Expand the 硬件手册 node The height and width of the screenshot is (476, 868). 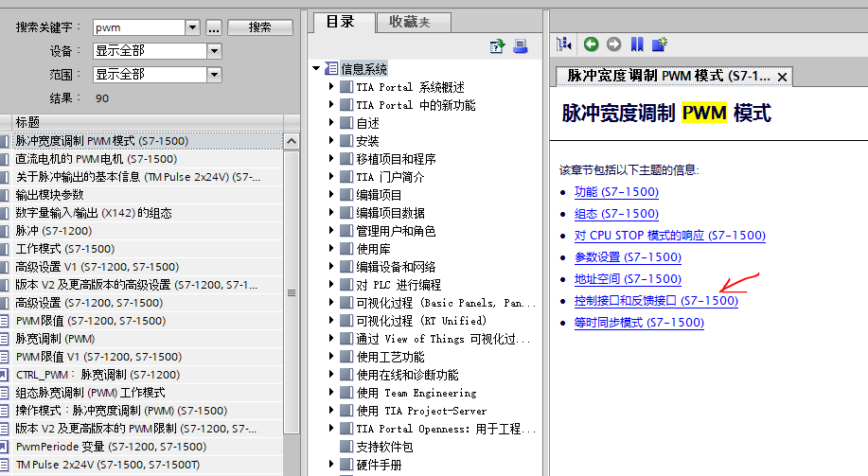[x=331, y=465]
